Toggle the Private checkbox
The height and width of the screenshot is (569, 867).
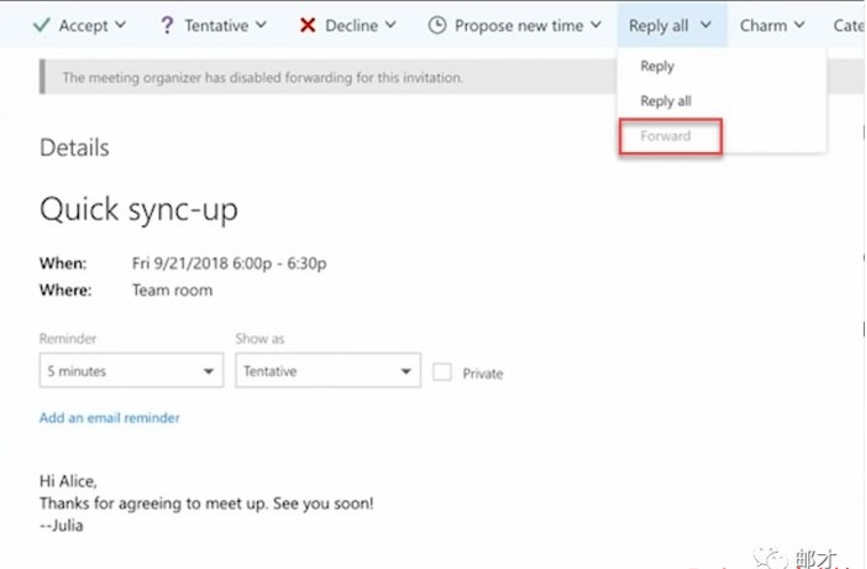pyautogui.click(x=442, y=372)
